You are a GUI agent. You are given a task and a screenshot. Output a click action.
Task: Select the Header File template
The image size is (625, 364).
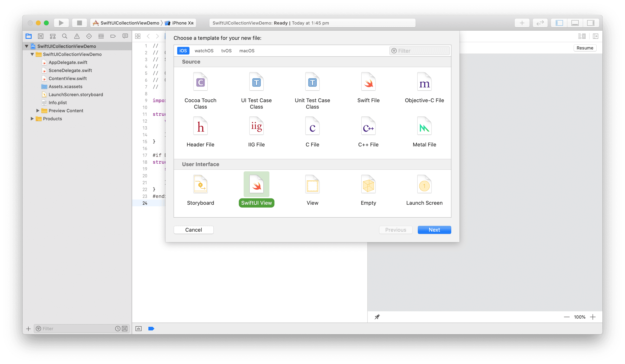[200, 132]
